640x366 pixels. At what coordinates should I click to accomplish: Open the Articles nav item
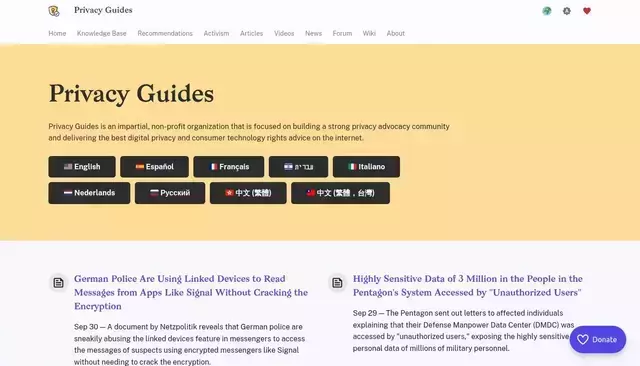coord(251,33)
